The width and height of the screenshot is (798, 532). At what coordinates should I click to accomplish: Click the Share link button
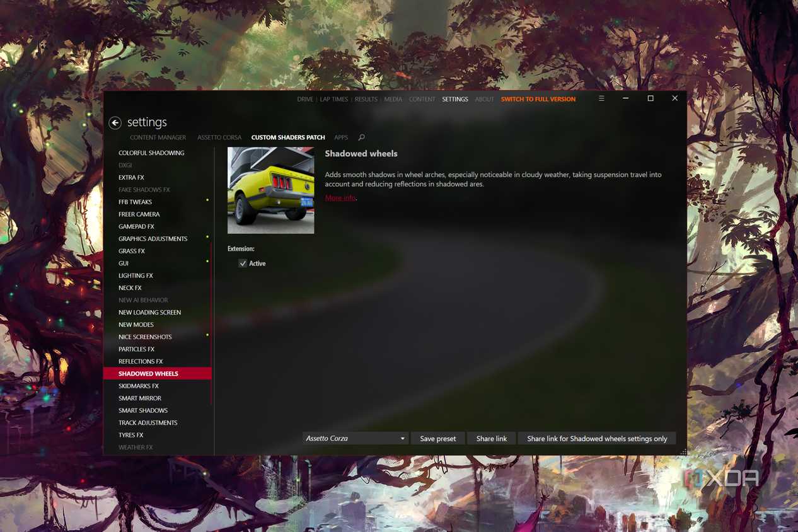491,438
